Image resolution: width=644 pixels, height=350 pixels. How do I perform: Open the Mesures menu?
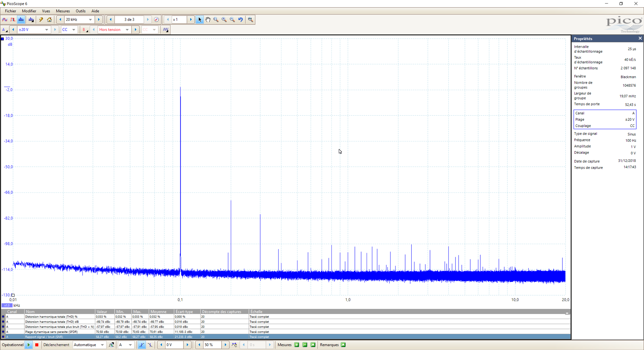click(x=63, y=11)
